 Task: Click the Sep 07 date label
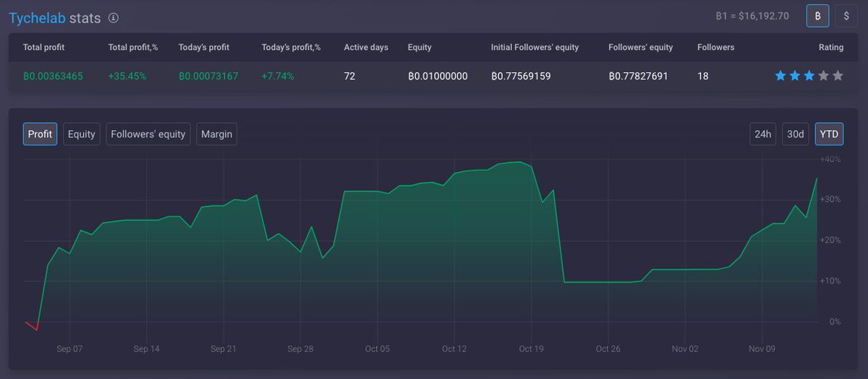point(69,349)
